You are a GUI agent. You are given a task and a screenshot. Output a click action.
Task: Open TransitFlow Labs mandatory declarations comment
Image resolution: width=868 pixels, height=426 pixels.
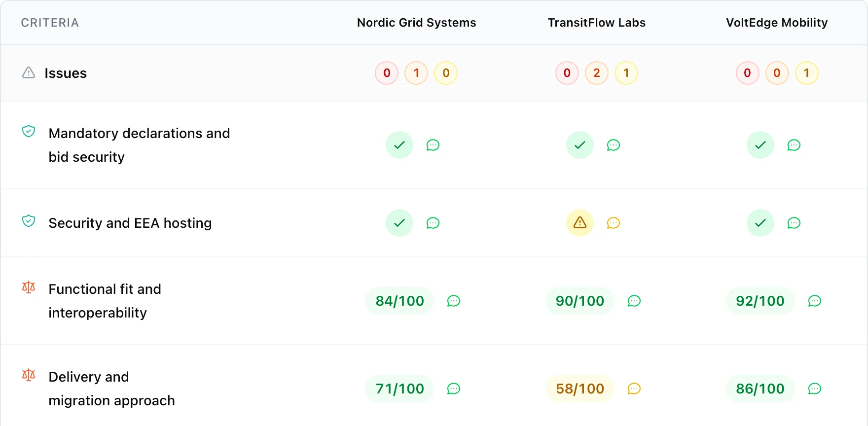(614, 145)
